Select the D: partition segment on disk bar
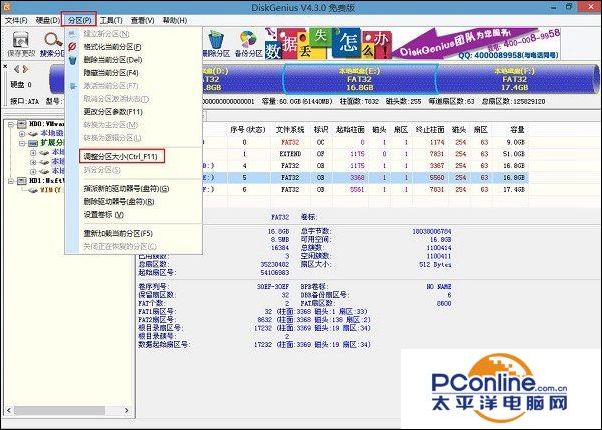Screen dimensions: 602x430 (242, 79)
